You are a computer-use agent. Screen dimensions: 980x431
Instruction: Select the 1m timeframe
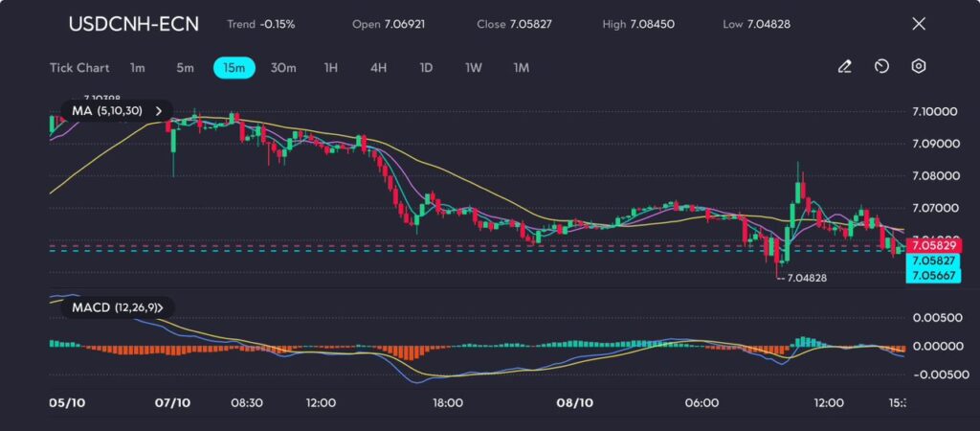[138, 68]
